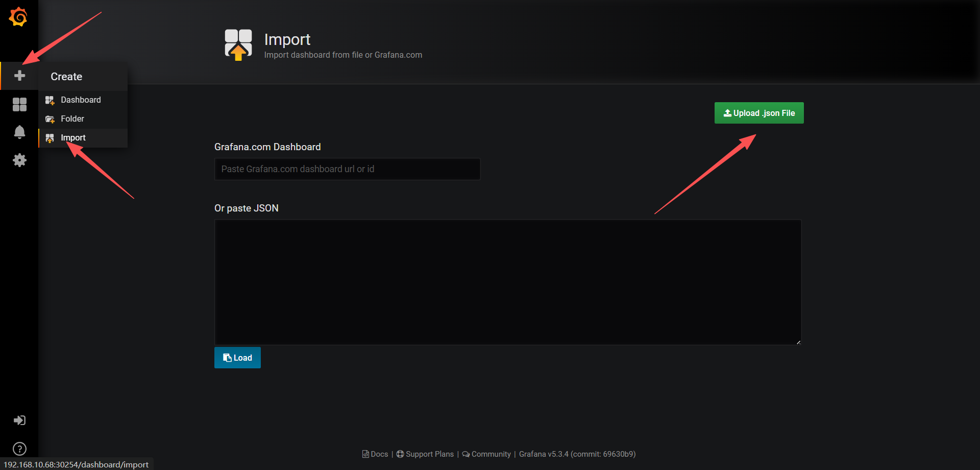Click the 'Import' page title text
Screen dimensions: 980x470
point(287,39)
